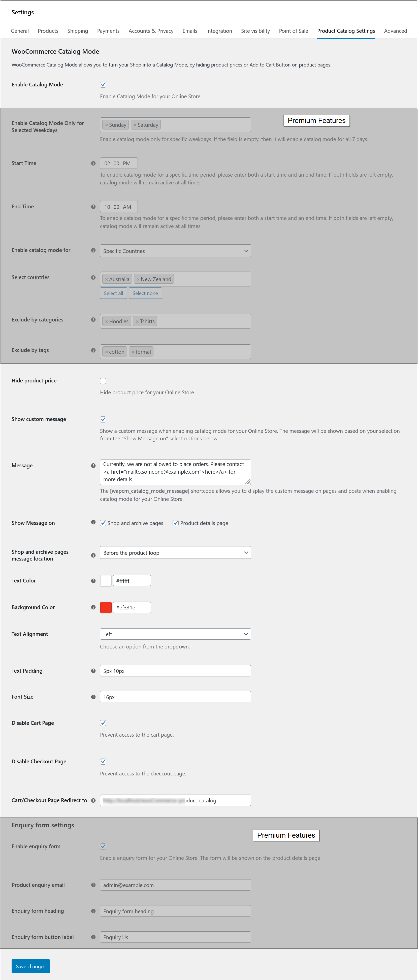Click help icon beside Message field
Image resolution: width=420 pixels, height=980 pixels.
[x=93, y=466]
